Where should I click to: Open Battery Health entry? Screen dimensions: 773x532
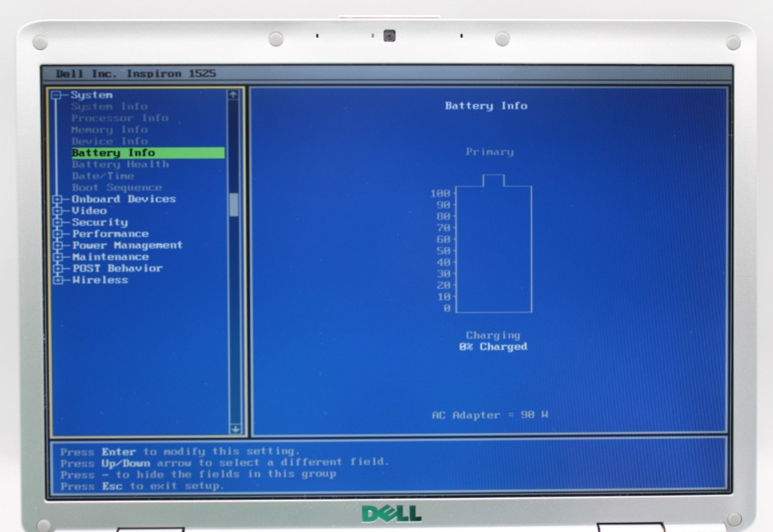point(120,164)
